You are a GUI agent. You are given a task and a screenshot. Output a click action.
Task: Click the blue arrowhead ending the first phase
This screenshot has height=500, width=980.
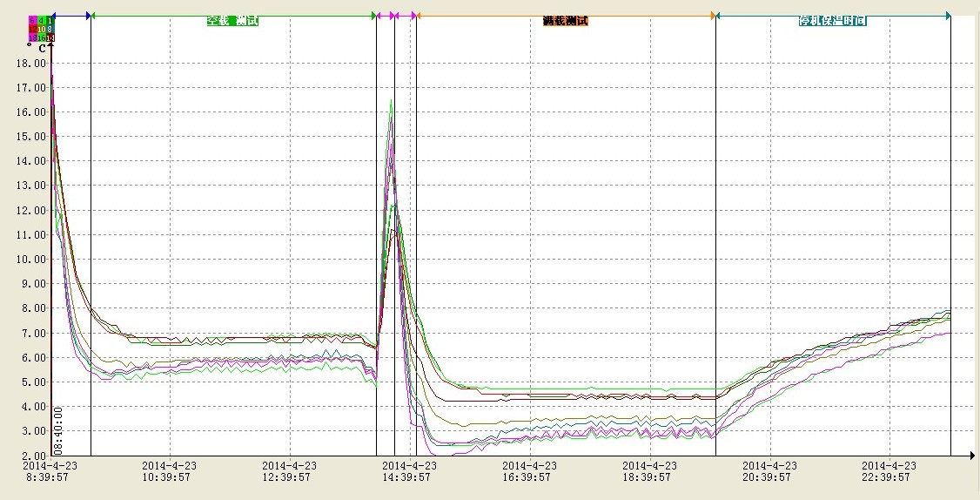(87, 15)
